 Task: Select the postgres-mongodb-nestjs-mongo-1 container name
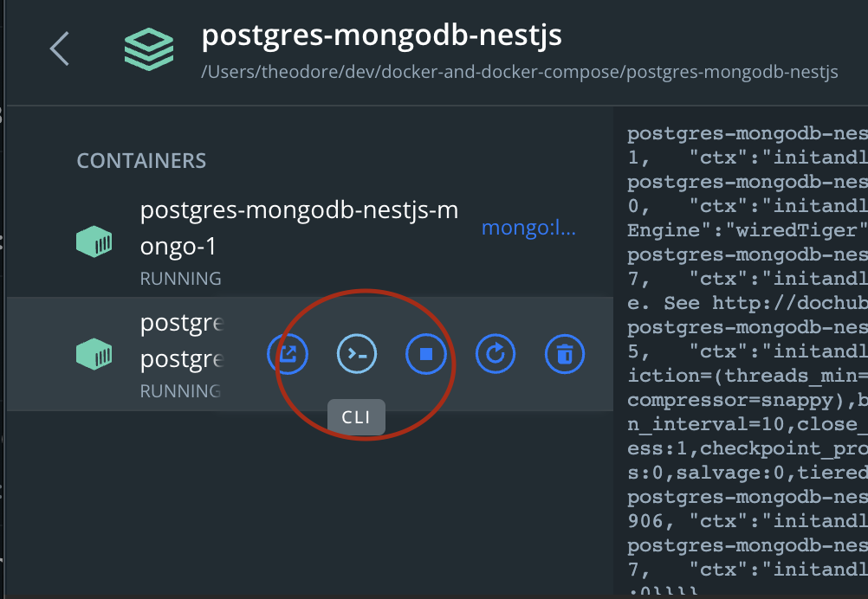pyautogui.click(x=299, y=228)
